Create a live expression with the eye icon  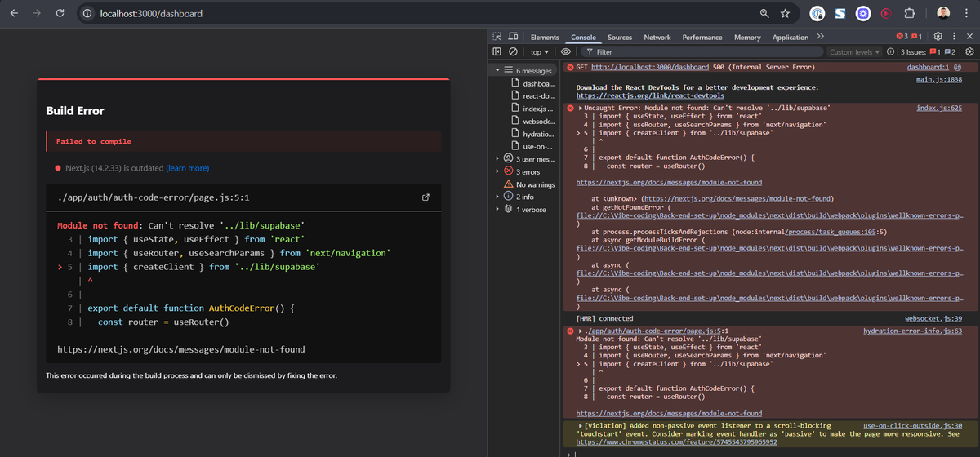coord(565,51)
